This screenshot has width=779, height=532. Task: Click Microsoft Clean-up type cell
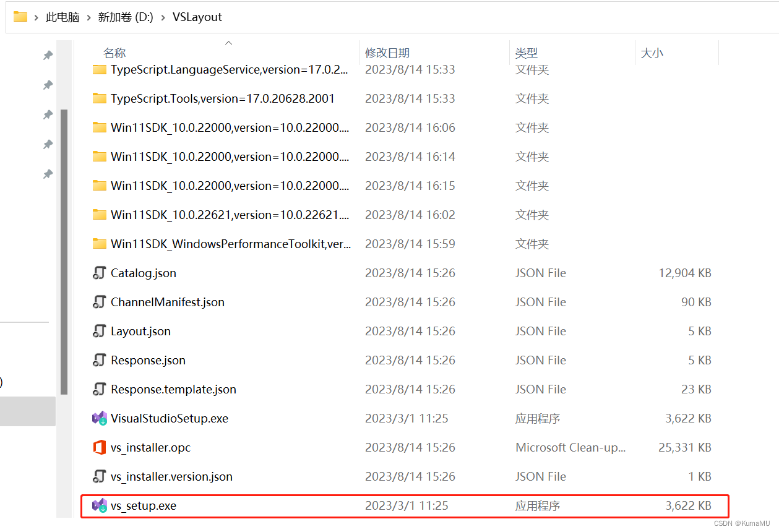point(570,447)
